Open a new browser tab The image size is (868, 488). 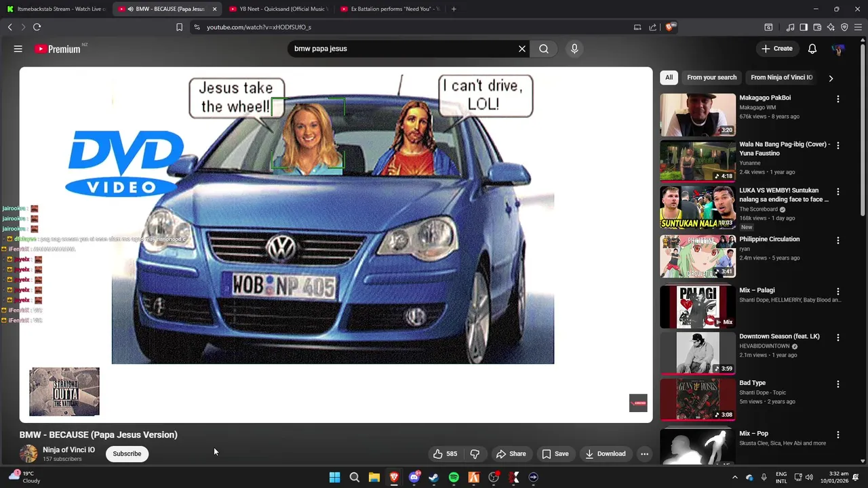[x=454, y=9]
